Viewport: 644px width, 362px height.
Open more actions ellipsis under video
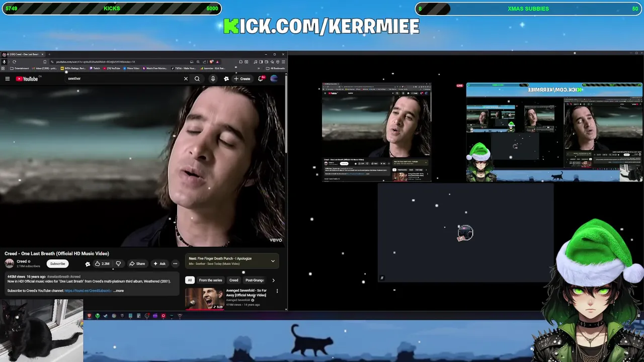click(175, 263)
